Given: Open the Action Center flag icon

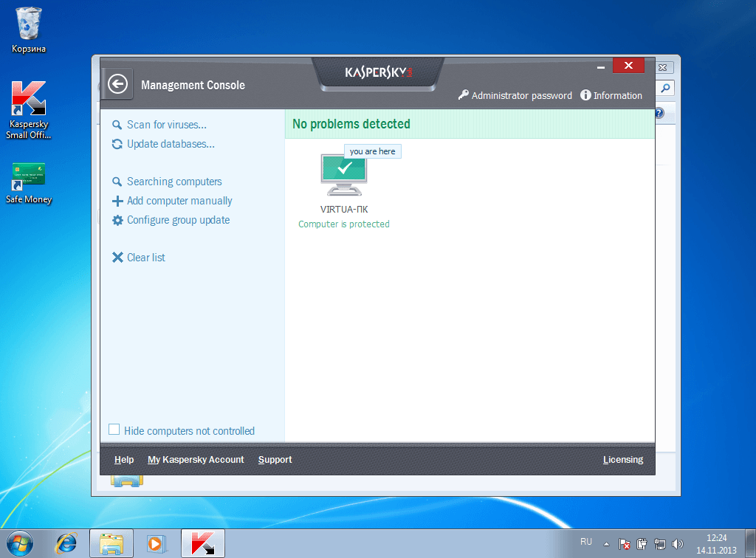Looking at the screenshot, I should click(624, 544).
